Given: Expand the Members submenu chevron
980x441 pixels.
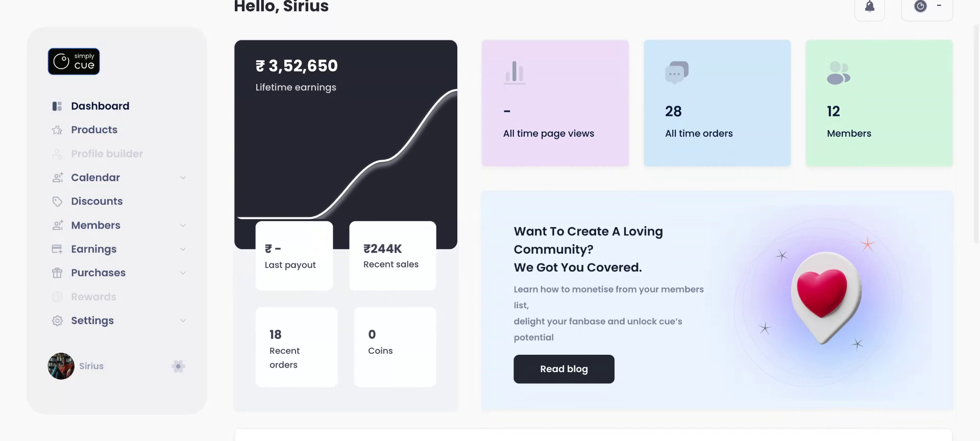Looking at the screenshot, I should pos(183,226).
